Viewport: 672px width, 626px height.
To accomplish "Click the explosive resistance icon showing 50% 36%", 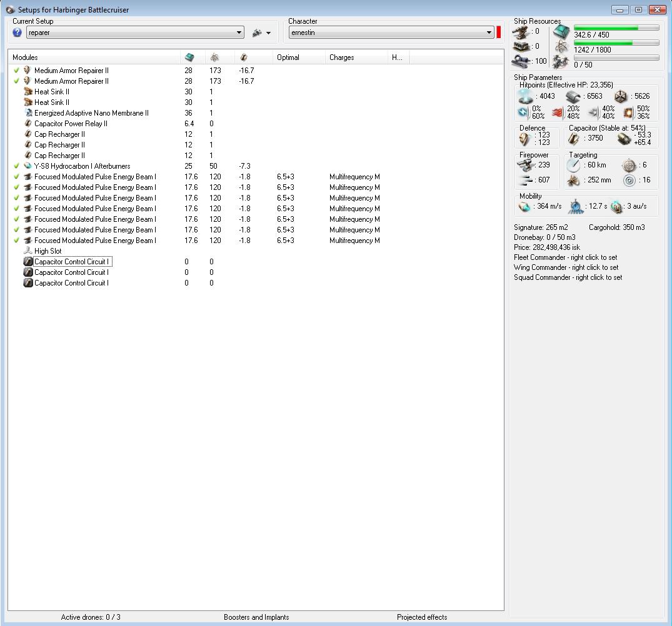I will coord(628,112).
